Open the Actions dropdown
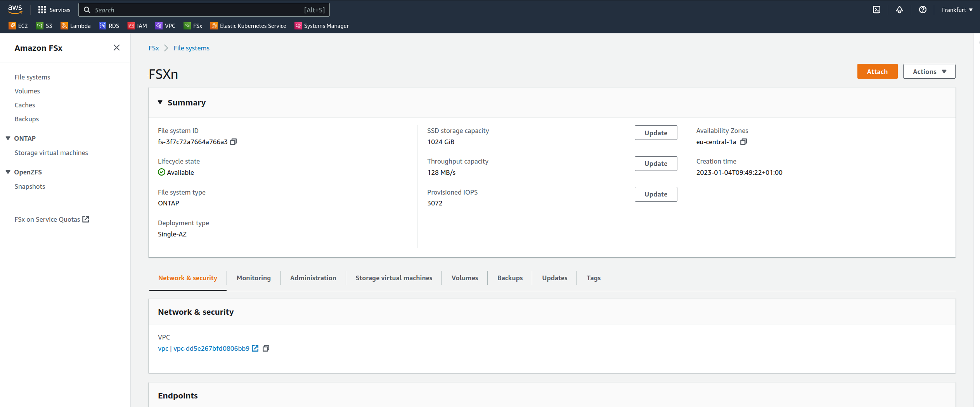 pos(929,72)
